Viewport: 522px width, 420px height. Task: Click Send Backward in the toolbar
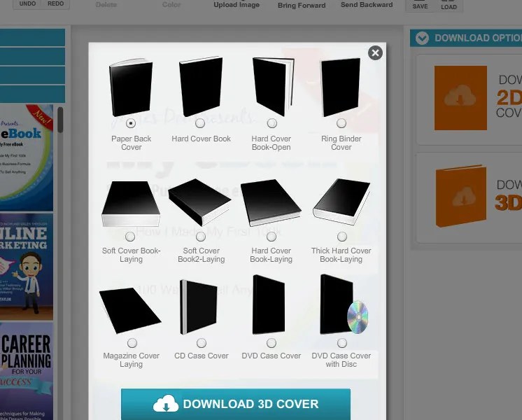[367, 5]
